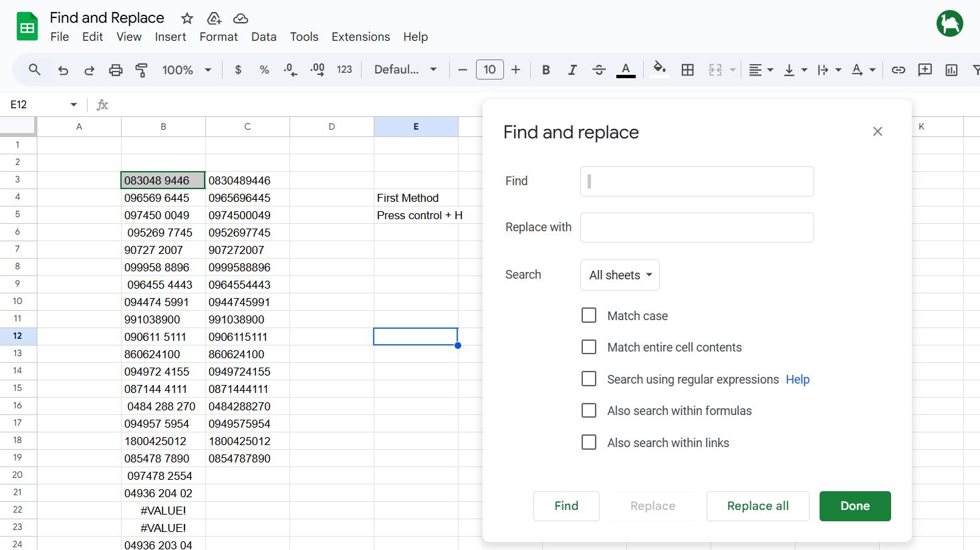
Task: Open the Data menu
Action: [264, 37]
